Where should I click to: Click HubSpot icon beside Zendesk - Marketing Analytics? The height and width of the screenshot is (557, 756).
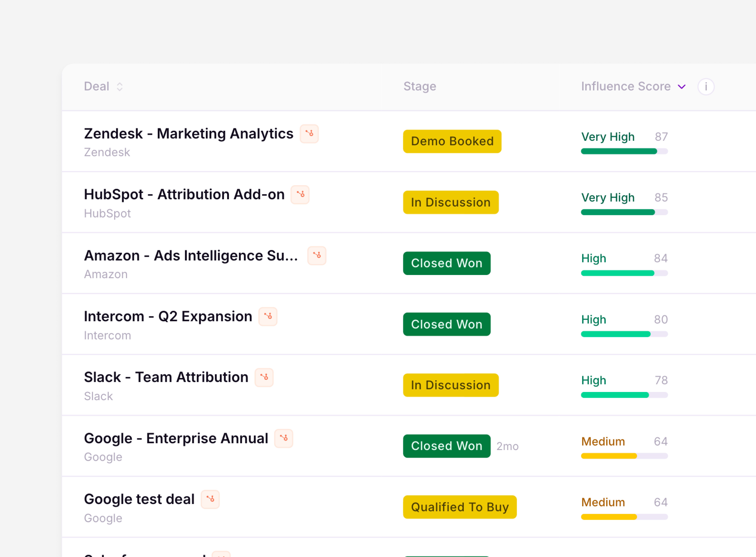tap(309, 134)
